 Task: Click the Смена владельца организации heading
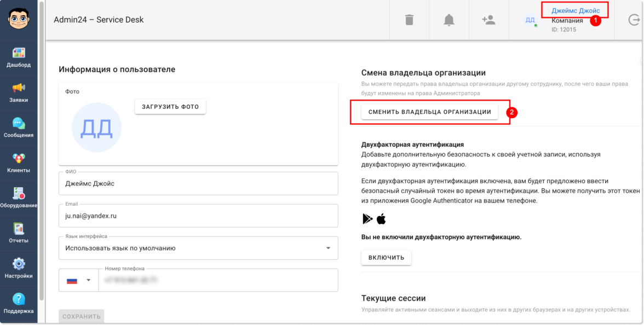423,73
